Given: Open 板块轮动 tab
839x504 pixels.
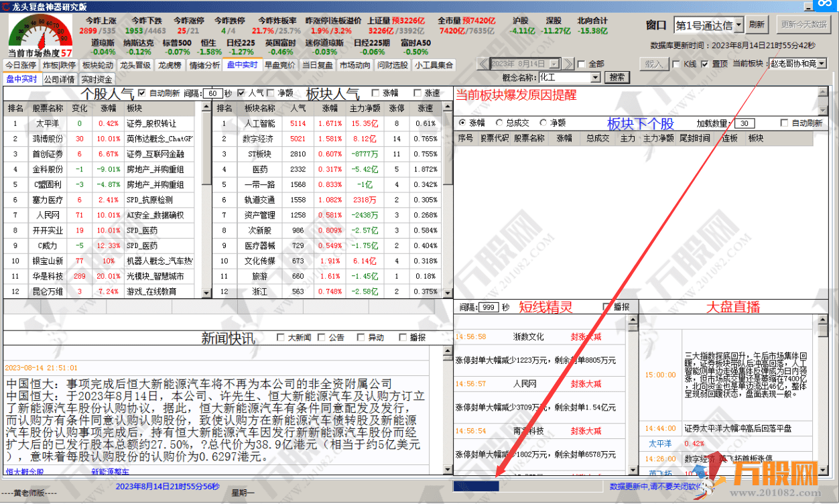Looking at the screenshot, I should click(98, 65).
